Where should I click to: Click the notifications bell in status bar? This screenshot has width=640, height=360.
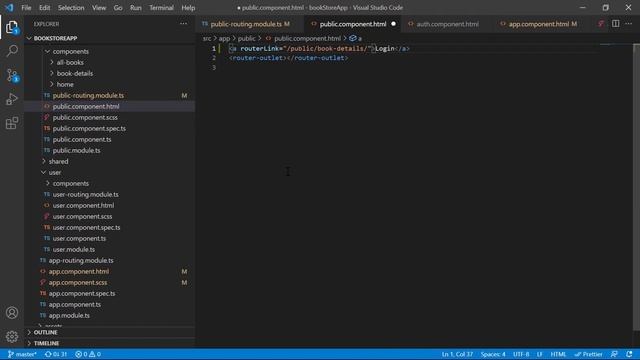pyautogui.click(x=629, y=354)
